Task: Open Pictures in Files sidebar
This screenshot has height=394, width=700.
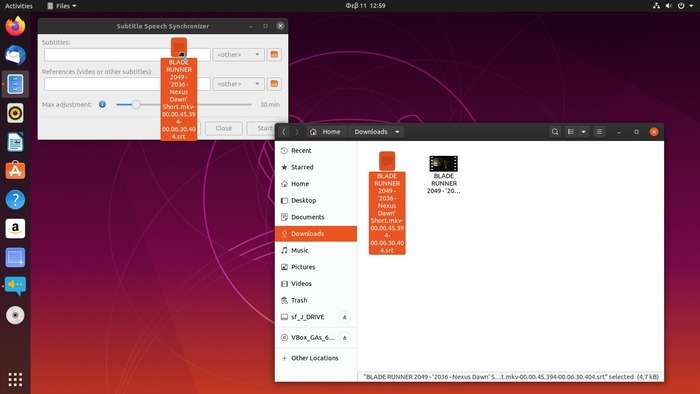Action: tap(316, 267)
